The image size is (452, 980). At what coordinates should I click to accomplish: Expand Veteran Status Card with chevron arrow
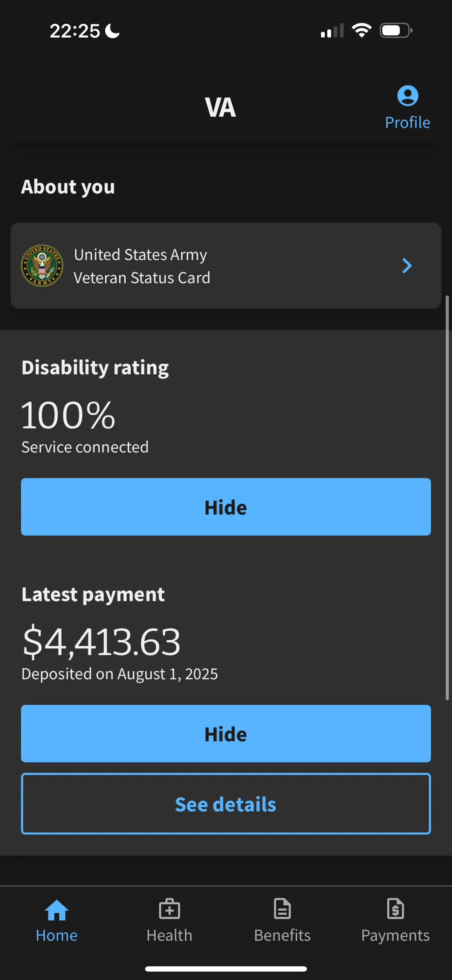point(407,266)
